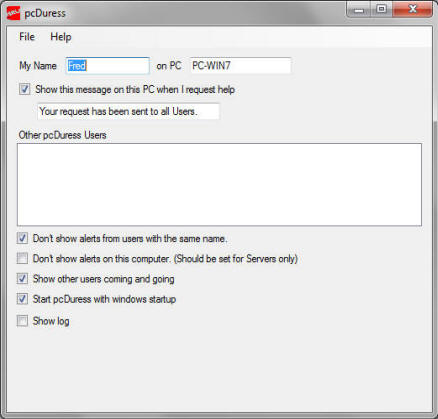Uncheck Show this message when I request help

(24, 89)
